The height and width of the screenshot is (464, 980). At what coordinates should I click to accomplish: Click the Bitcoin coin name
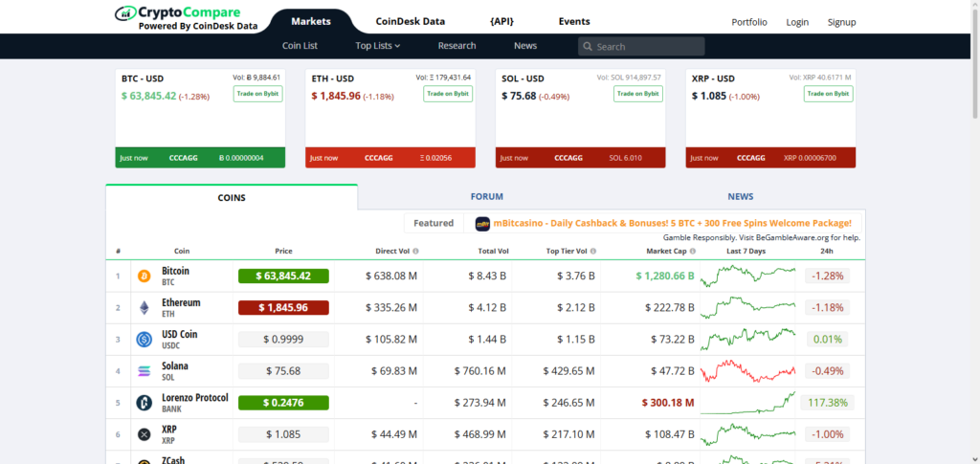175,271
